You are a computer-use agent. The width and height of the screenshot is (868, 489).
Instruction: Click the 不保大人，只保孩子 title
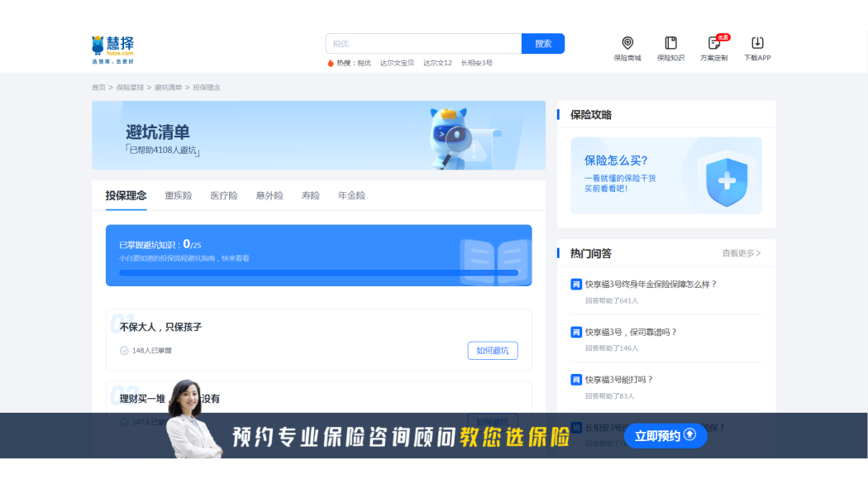point(160,328)
